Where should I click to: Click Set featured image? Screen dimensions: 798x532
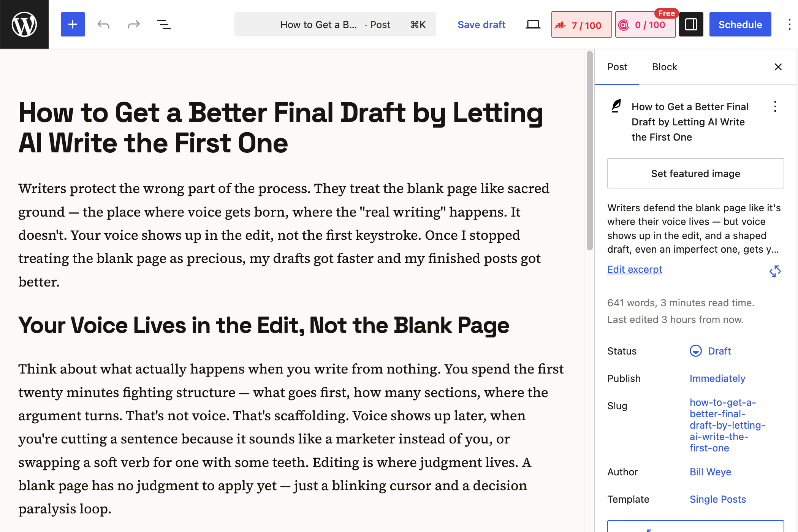(695, 173)
